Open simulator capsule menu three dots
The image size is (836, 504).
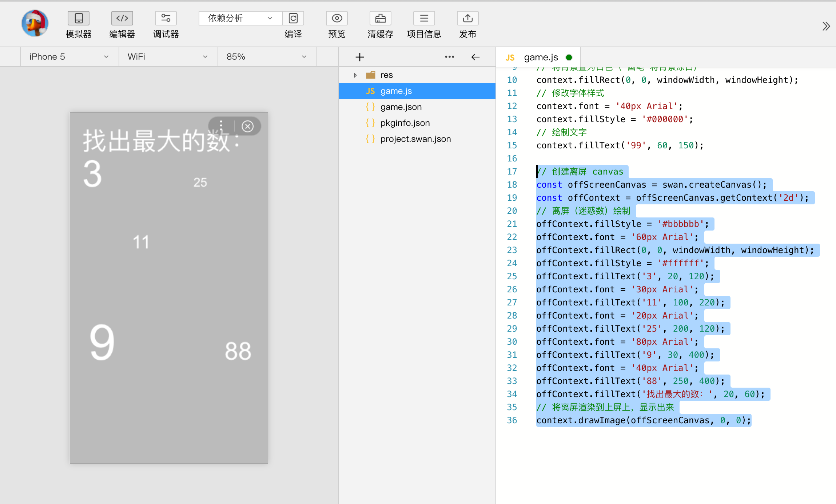[x=221, y=126]
